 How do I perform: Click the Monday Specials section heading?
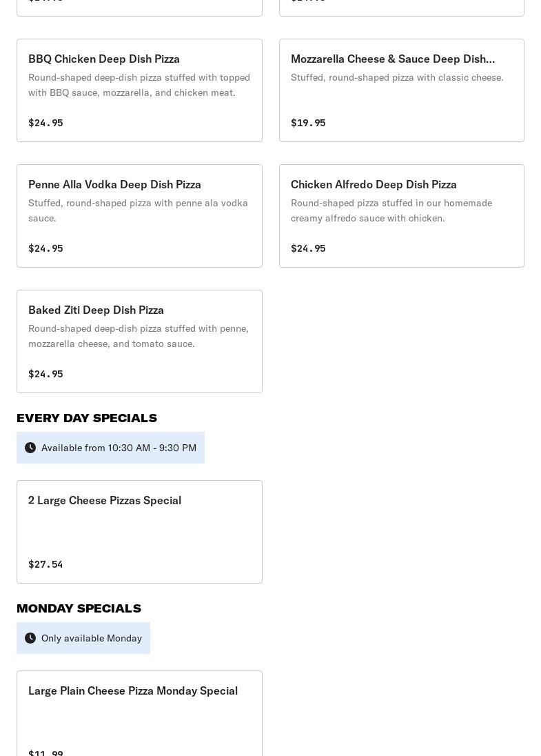pos(79,608)
